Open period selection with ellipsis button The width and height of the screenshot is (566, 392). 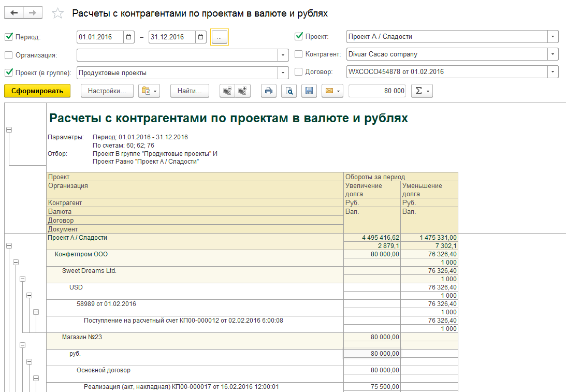click(220, 37)
